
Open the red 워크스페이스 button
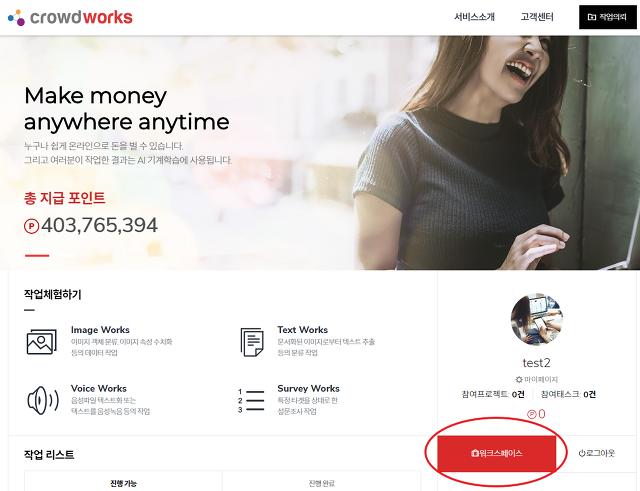tap(497, 453)
